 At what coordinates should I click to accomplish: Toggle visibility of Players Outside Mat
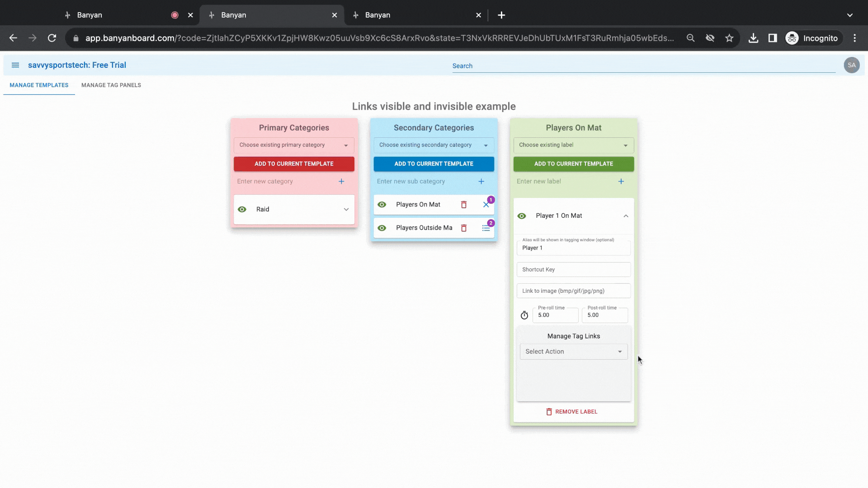pyautogui.click(x=382, y=228)
